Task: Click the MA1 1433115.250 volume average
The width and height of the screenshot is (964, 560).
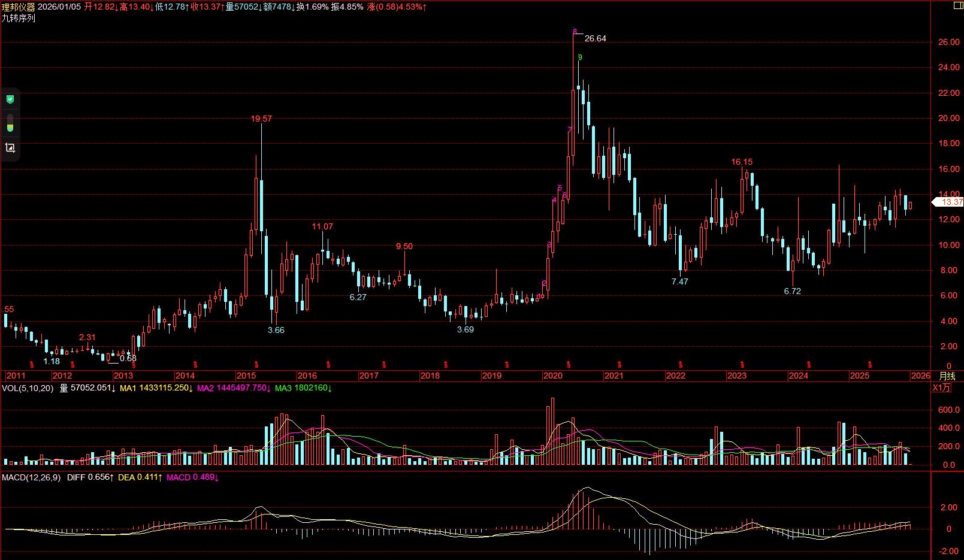Action: (156, 388)
